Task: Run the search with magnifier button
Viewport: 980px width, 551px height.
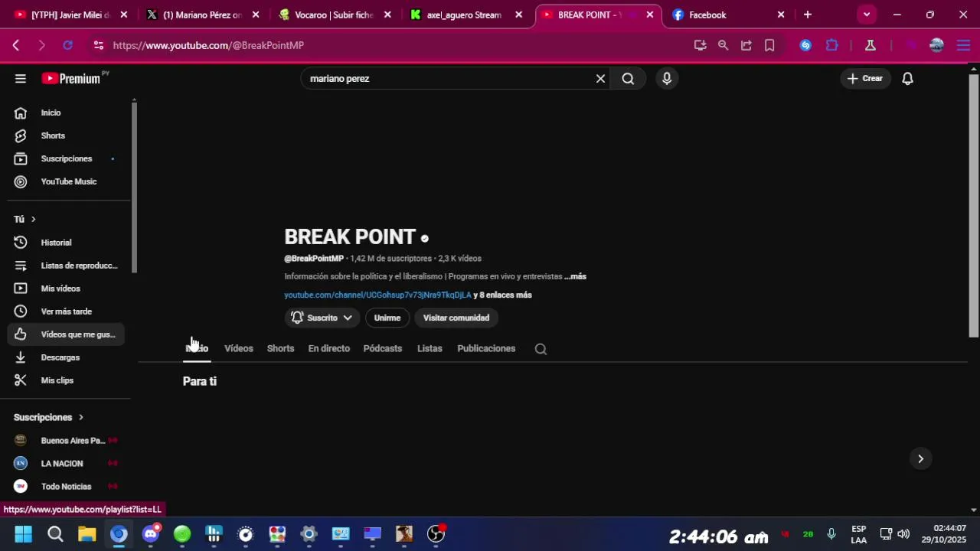Action: click(628, 78)
